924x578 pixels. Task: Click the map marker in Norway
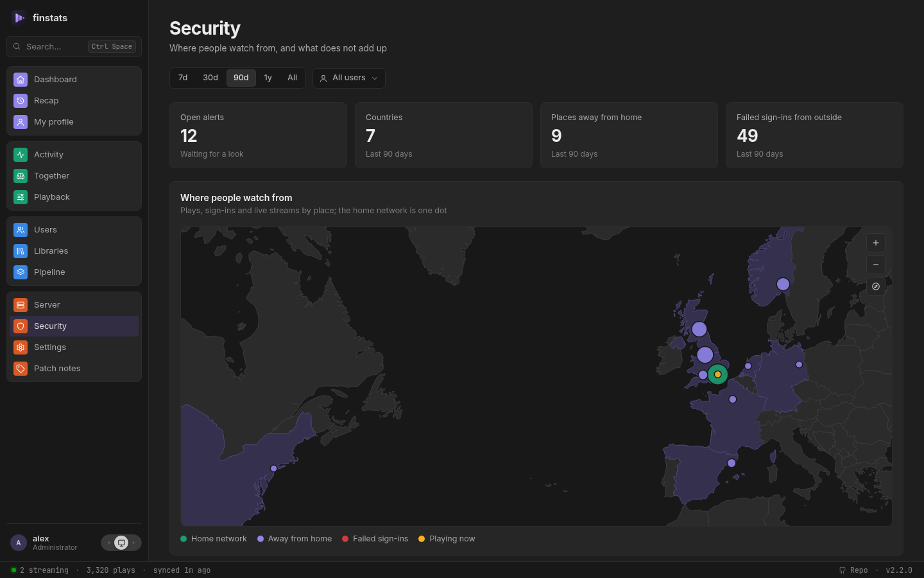tap(783, 285)
